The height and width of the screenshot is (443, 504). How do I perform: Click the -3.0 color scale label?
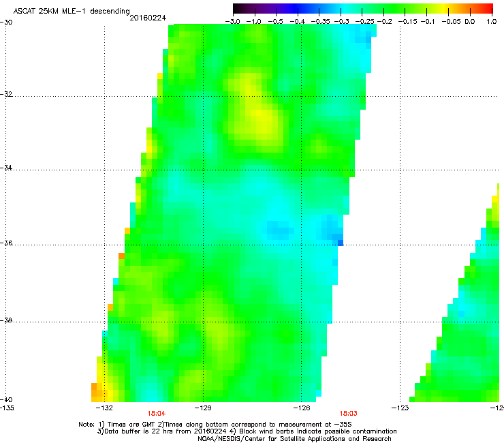(x=232, y=22)
